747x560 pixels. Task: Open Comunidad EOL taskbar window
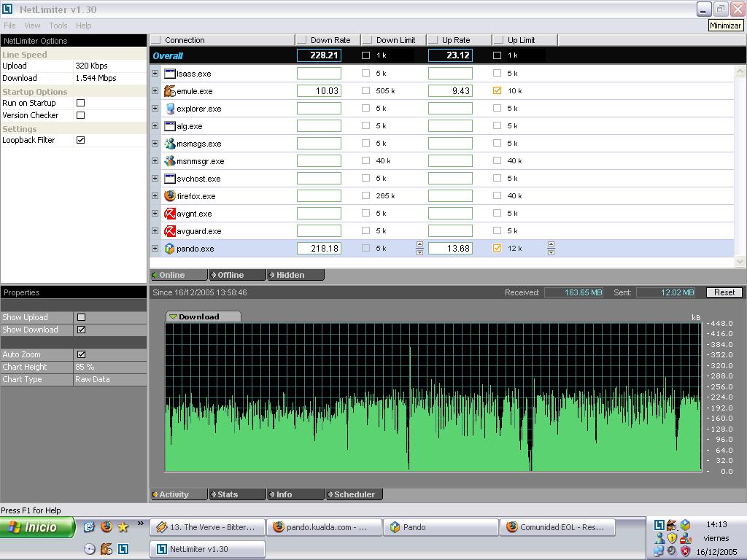(557, 527)
